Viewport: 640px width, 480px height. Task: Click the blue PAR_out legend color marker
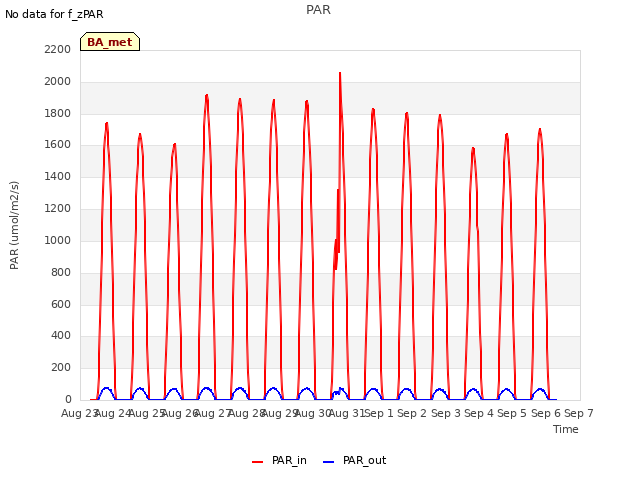(x=329, y=462)
